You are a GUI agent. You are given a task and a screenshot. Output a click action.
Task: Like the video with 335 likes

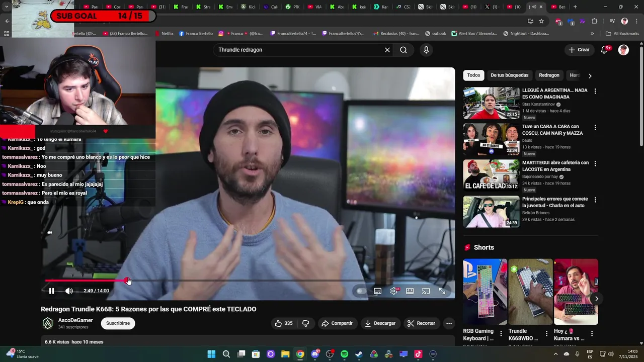[x=283, y=323]
